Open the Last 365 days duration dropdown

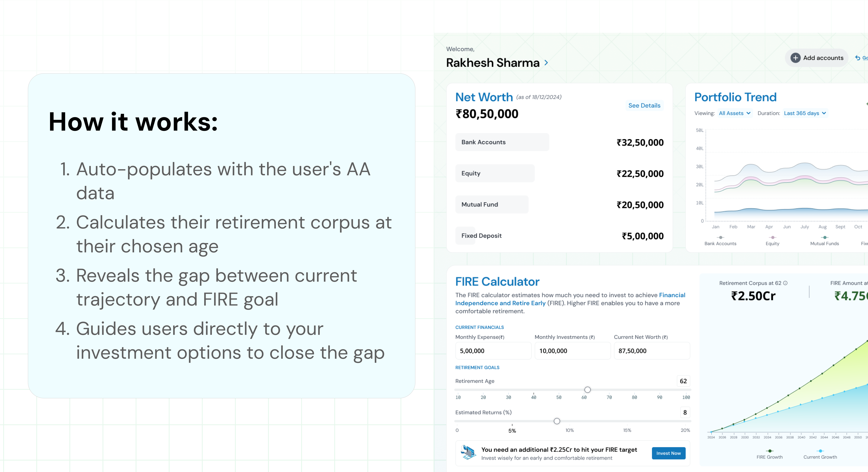(805, 113)
